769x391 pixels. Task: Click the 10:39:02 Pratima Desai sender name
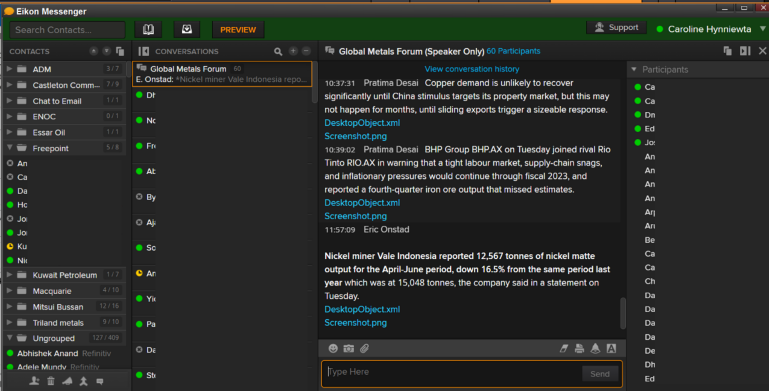tap(391, 150)
